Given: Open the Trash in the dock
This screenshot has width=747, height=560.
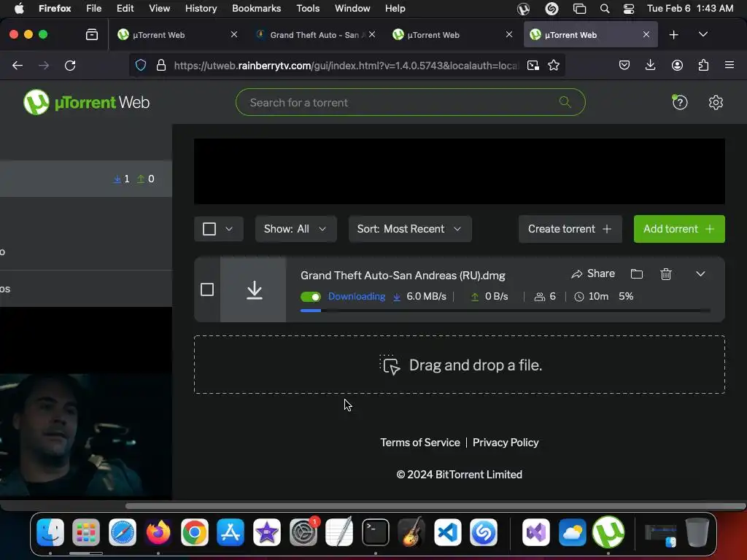Looking at the screenshot, I should click(x=697, y=532).
